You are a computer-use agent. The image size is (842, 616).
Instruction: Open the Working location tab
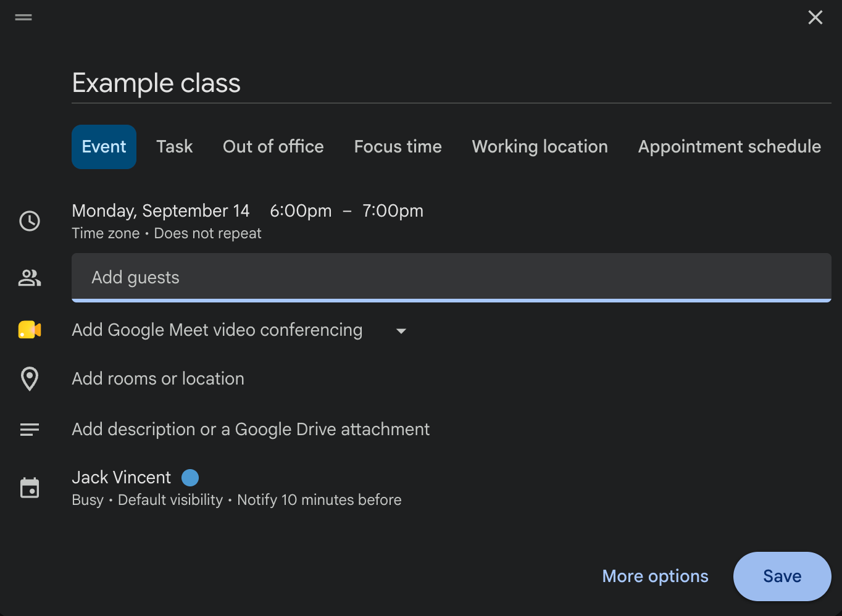[x=540, y=147]
